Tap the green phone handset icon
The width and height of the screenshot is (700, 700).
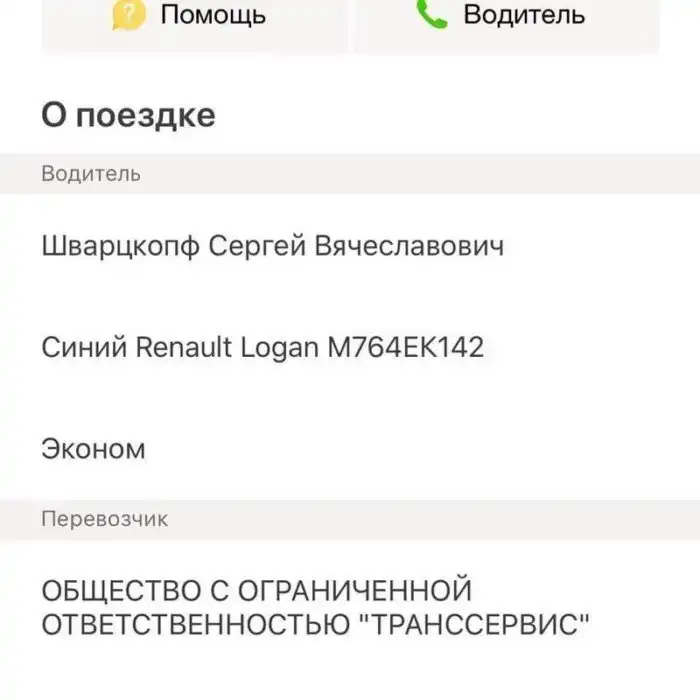[x=431, y=13]
